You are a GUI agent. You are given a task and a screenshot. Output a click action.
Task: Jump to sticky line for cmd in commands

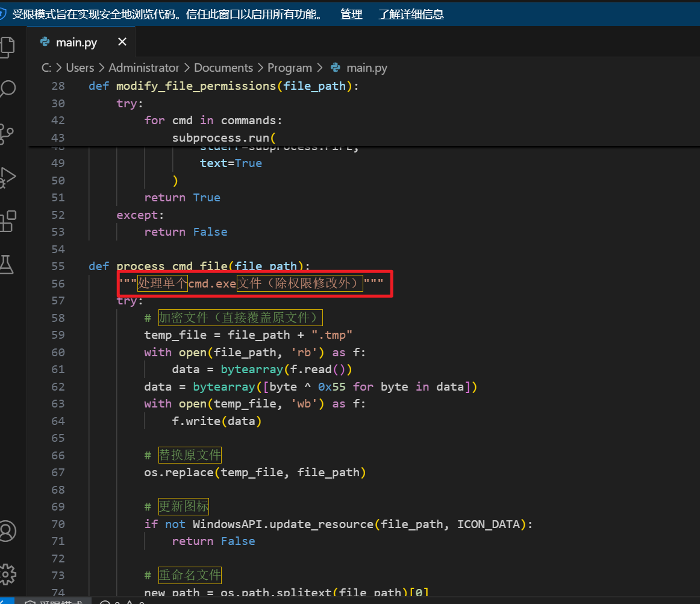click(x=213, y=120)
